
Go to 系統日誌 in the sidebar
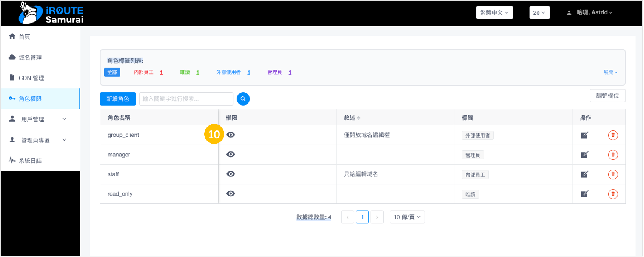pos(30,161)
